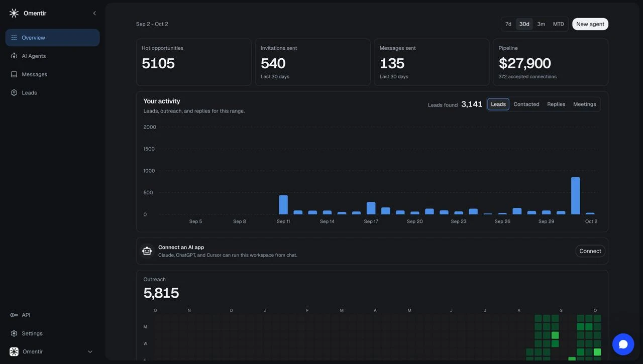Click the Messages inbox icon
Screen dimensions: 643x364
click(14, 74)
